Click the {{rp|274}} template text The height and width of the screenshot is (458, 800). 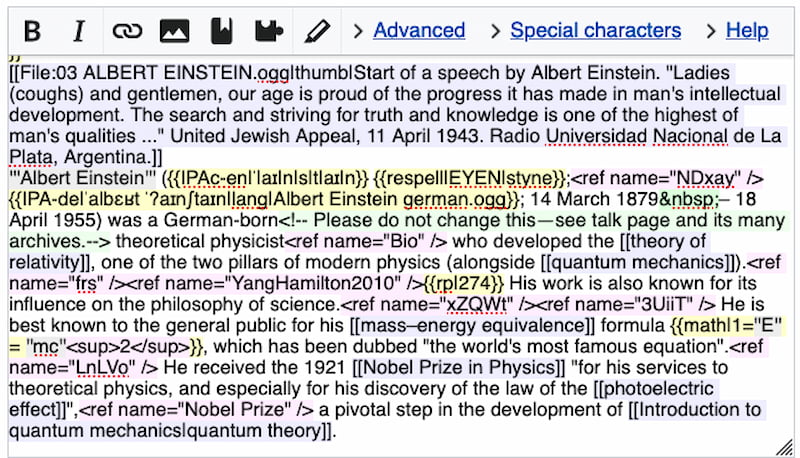464,283
